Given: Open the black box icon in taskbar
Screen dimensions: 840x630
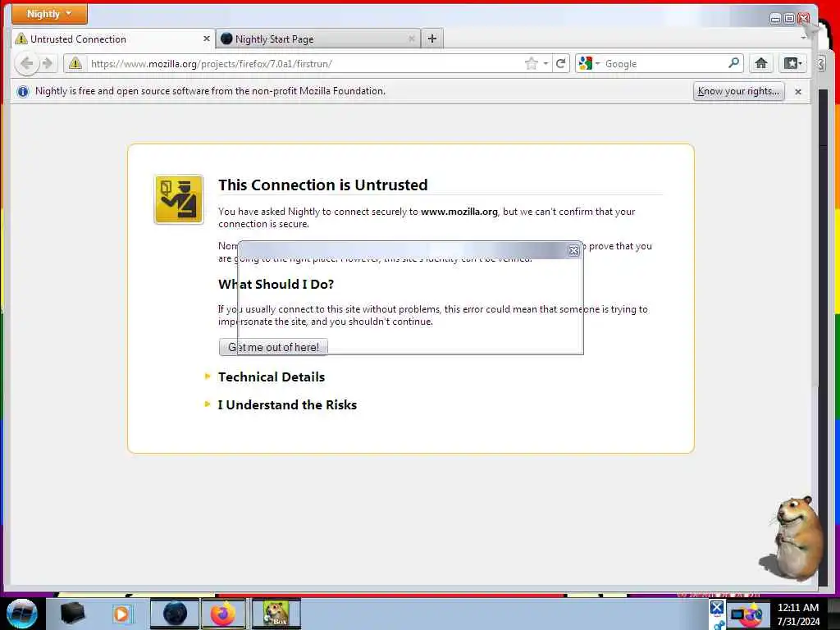Looking at the screenshot, I should click(x=72, y=614).
